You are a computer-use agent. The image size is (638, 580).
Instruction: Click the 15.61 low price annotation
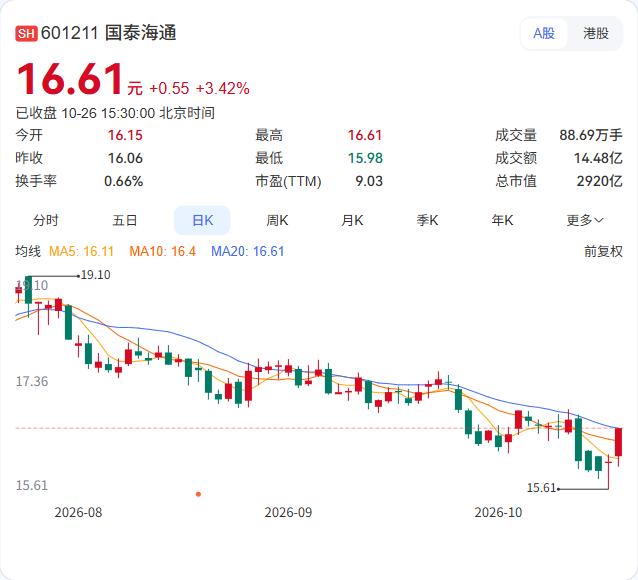(542, 488)
